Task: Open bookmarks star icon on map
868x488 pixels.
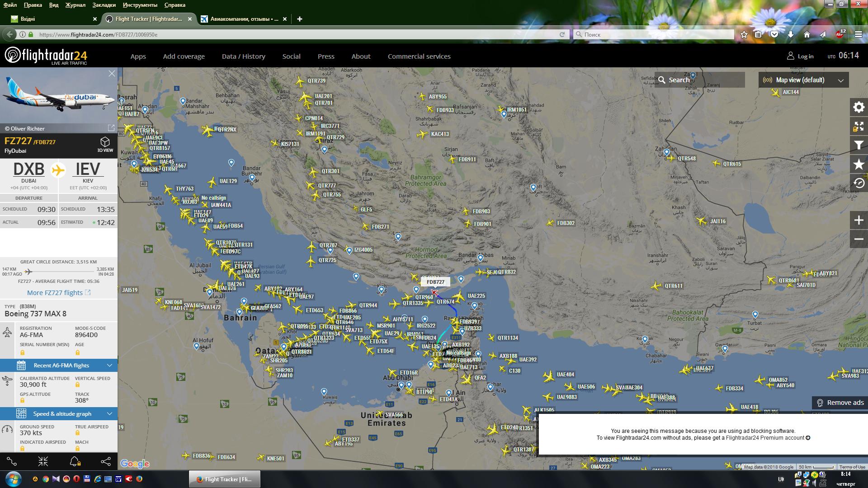Action: pos(859,164)
